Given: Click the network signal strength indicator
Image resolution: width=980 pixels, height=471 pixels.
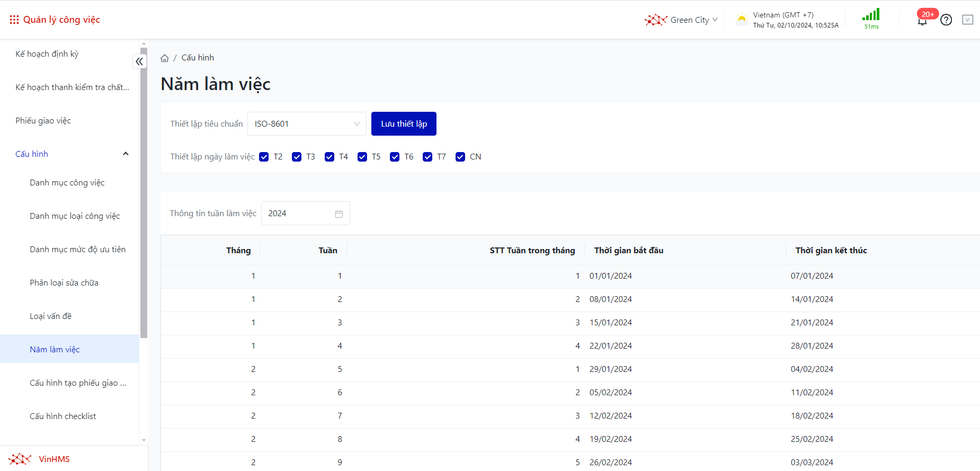Looking at the screenshot, I should click(871, 15).
